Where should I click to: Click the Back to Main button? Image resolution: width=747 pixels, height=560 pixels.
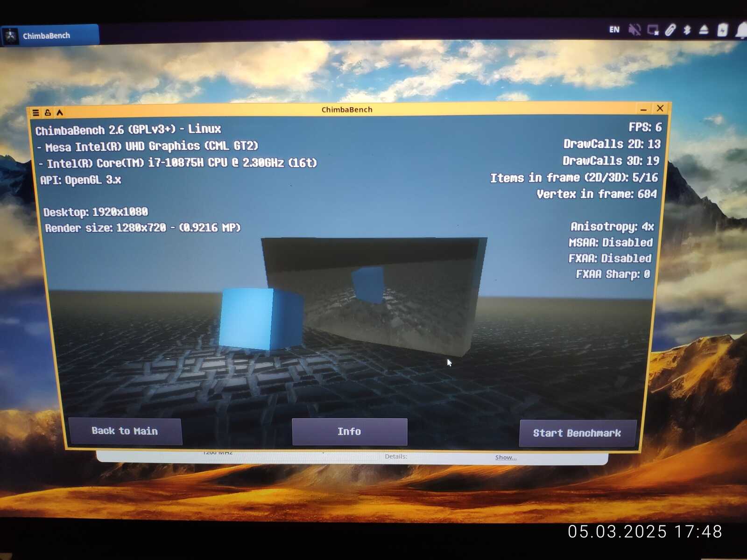click(125, 431)
